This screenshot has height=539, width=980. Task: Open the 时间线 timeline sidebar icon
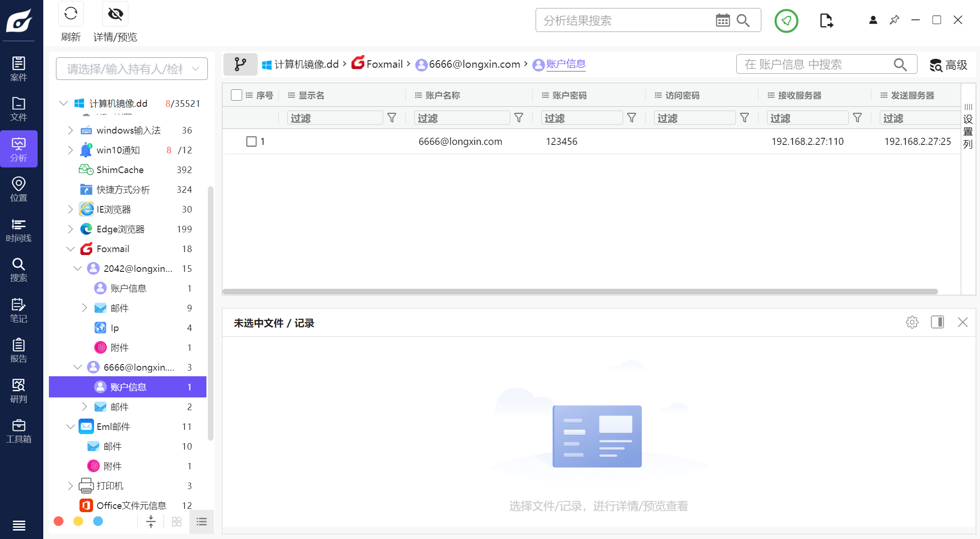18,230
